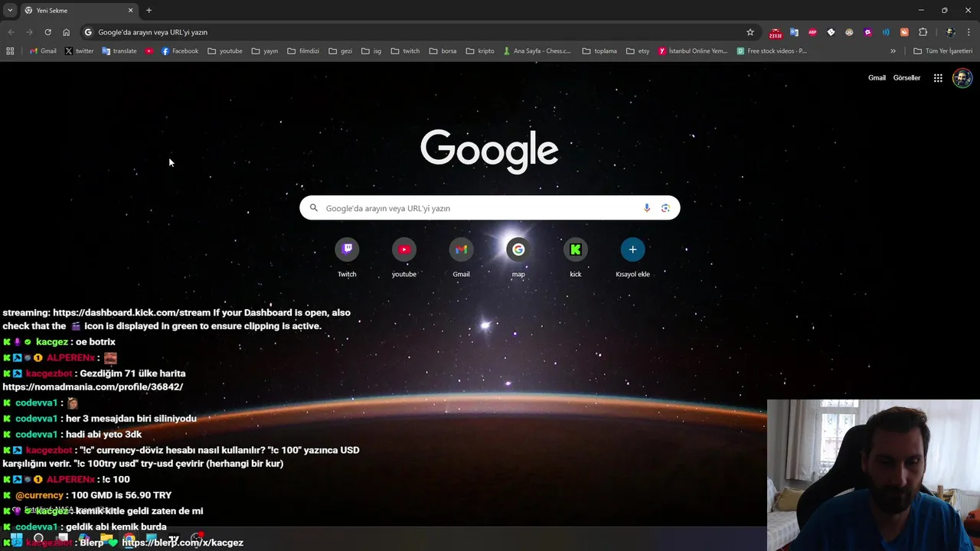
Task: Open the Google apps grid
Action: point(938,78)
